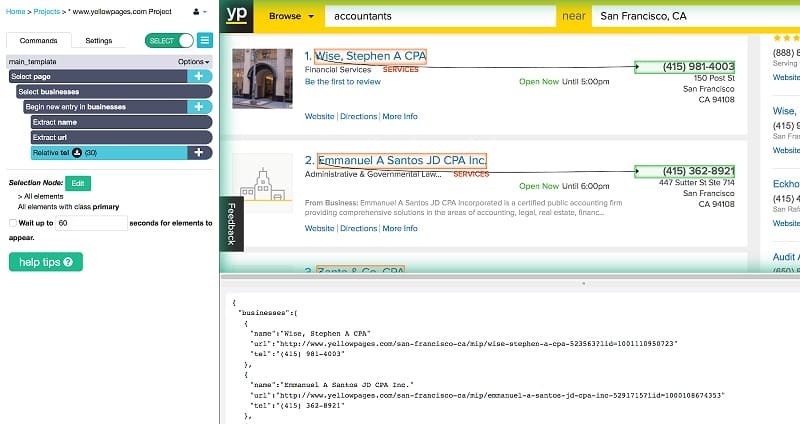Open the Feedback side tab
The height and width of the screenshot is (424, 800).
tap(231, 224)
